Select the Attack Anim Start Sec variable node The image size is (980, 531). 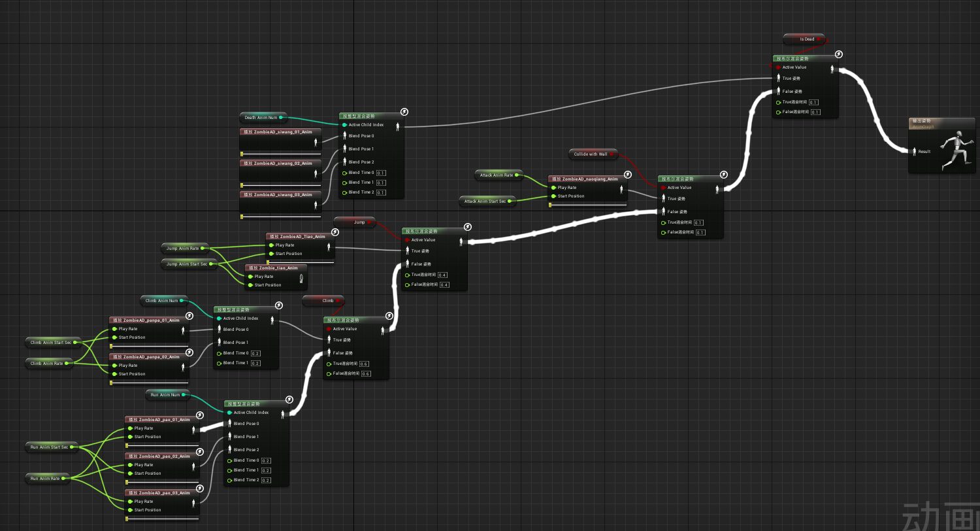coord(487,201)
